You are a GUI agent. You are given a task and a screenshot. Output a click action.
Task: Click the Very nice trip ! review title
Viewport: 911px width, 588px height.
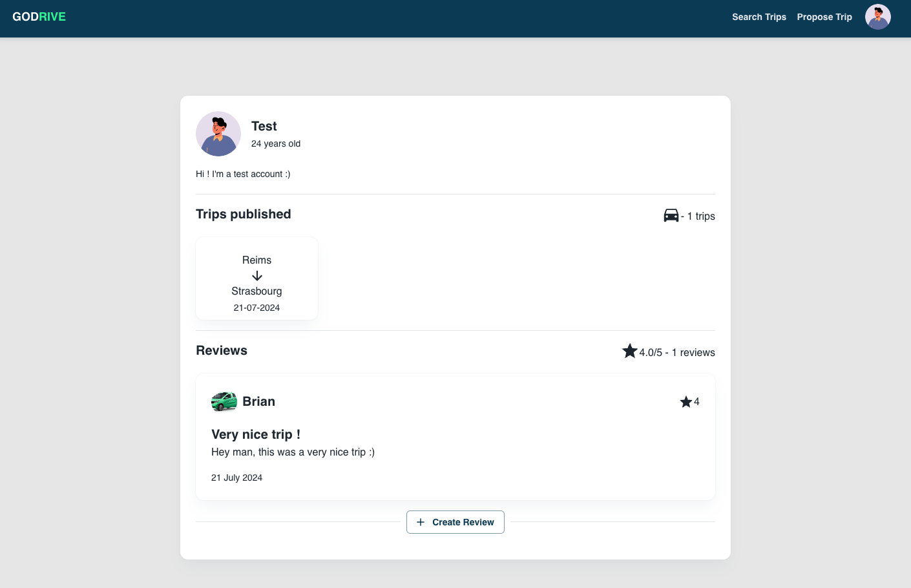(255, 434)
